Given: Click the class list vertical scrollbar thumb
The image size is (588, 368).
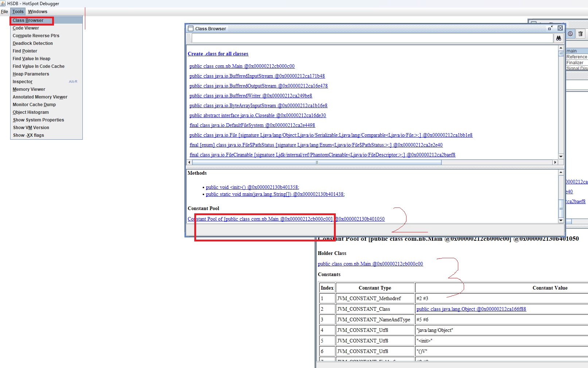Looking at the screenshot, I should pos(561,54).
